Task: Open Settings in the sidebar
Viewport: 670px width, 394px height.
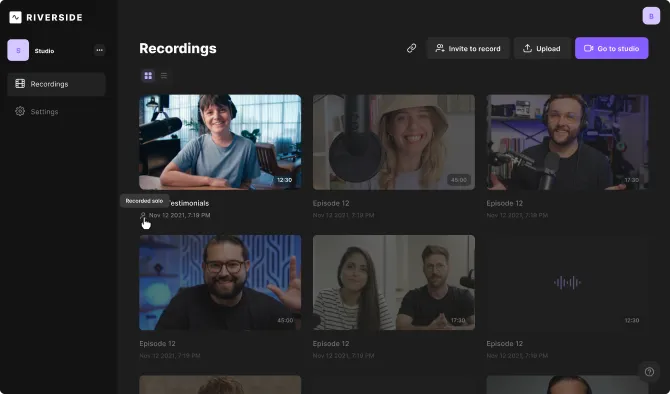Action: pos(56,112)
